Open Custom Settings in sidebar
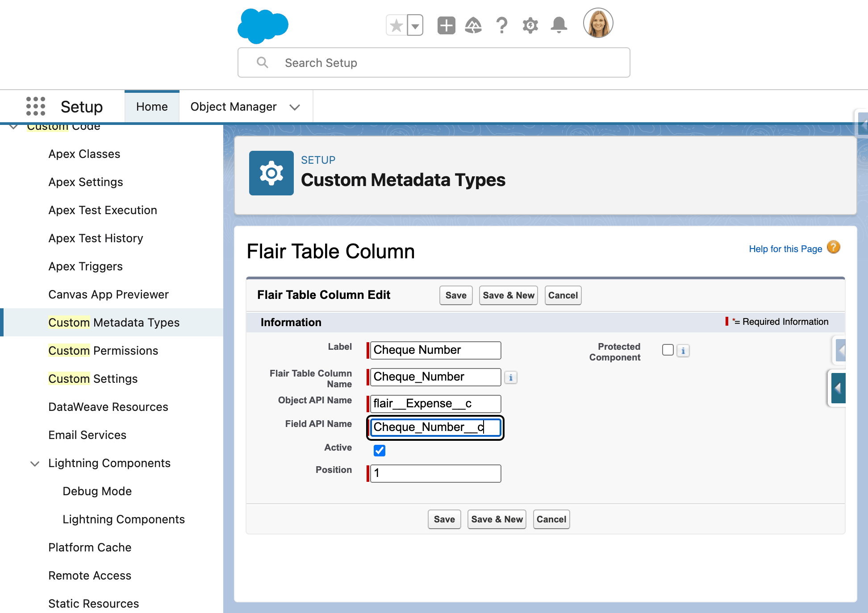 tap(93, 379)
